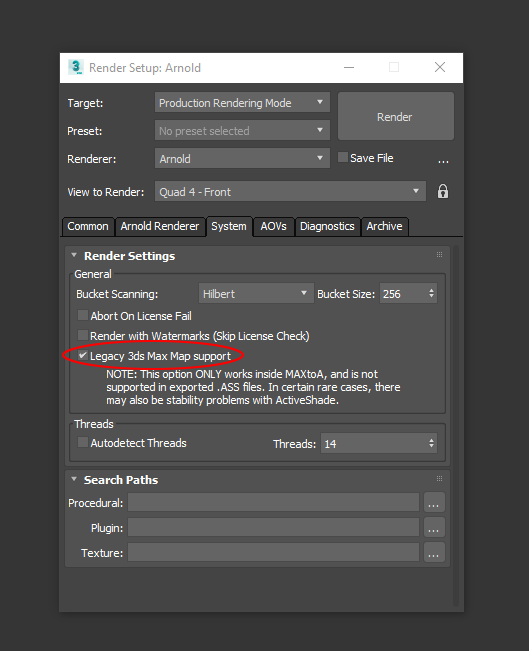Click the Plugin path input field
The image size is (529, 651).
tap(273, 527)
